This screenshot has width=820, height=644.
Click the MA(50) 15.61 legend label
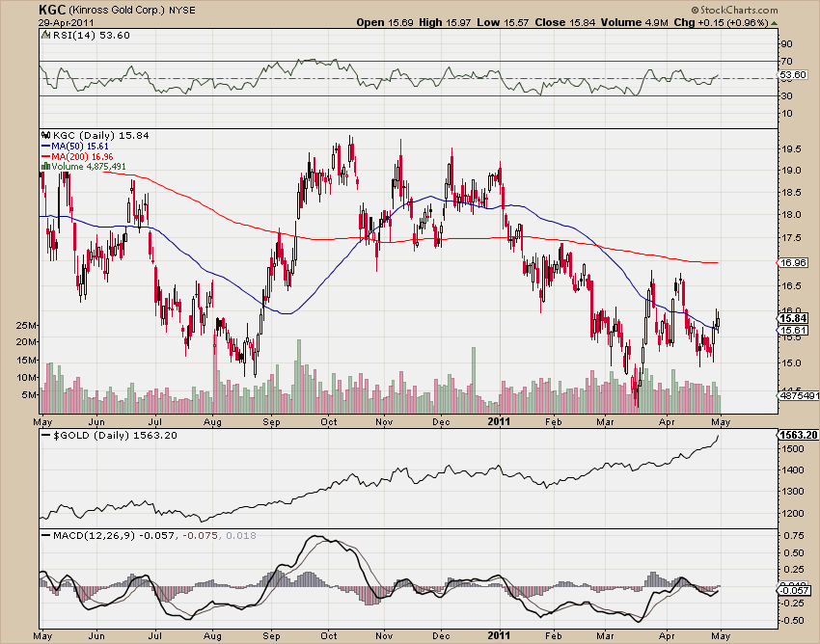point(80,147)
